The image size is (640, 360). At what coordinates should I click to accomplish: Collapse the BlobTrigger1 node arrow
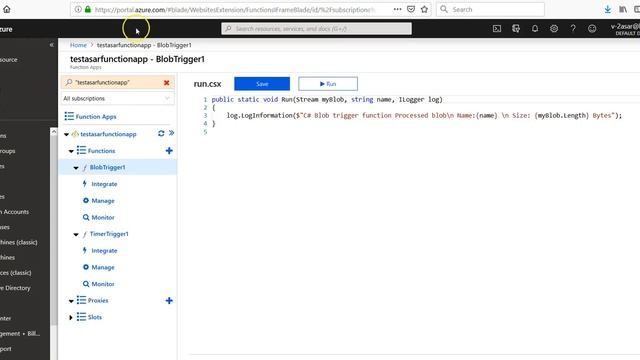click(76, 168)
